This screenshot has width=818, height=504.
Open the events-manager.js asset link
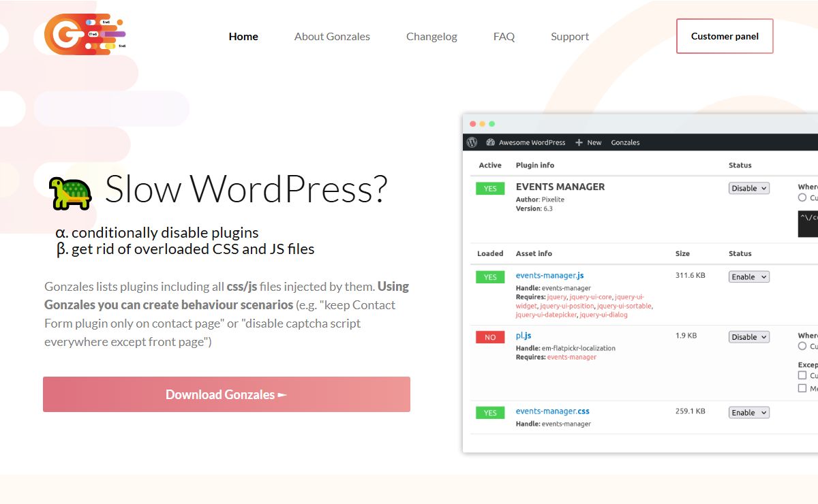tap(549, 276)
